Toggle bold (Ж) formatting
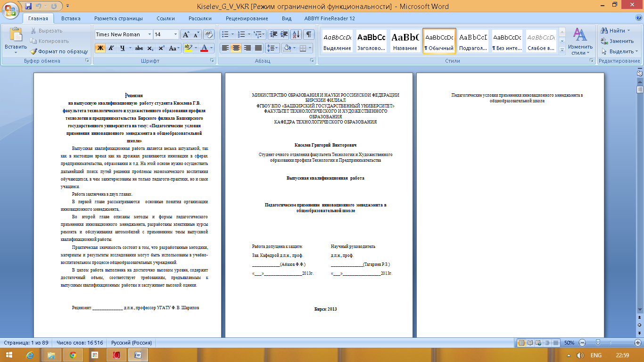This screenshot has width=644, height=362. tap(100, 48)
